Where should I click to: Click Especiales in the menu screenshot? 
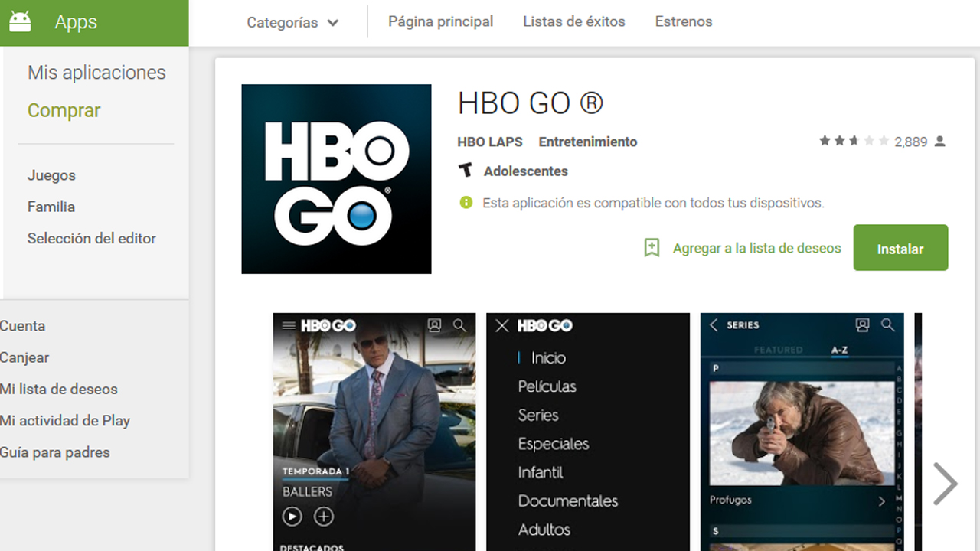[x=554, y=444]
